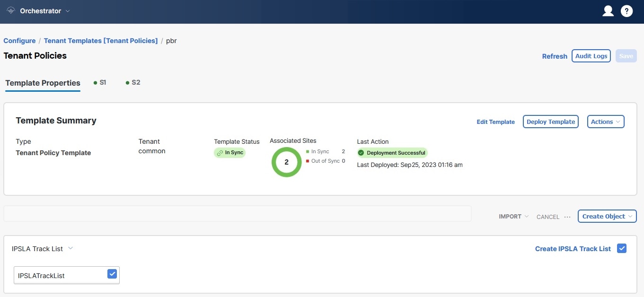Click the tenant value common
Image resolution: width=644 pixels, height=297 pixels.
152,151
